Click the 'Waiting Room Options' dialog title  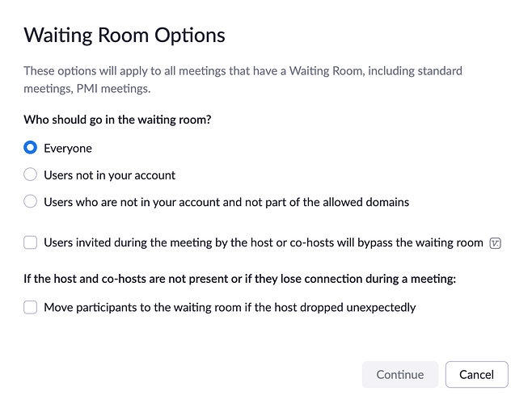[125, 36]
